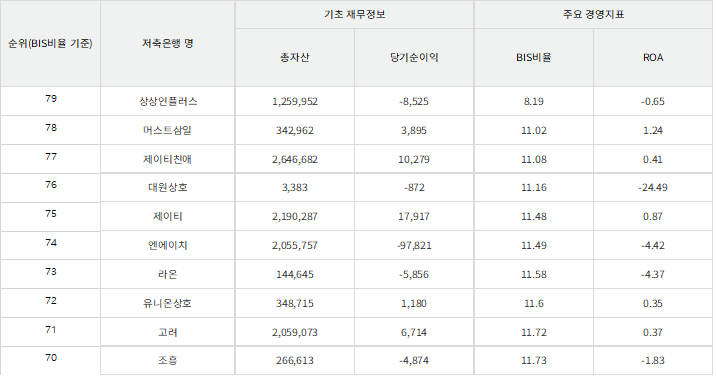Click rank number 71
Screen dimensions: 716x378
pos(51,330)
